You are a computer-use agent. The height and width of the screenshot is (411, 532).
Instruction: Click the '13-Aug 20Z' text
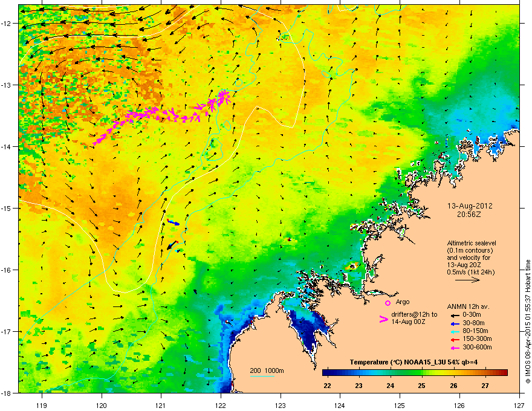(464, 265)
